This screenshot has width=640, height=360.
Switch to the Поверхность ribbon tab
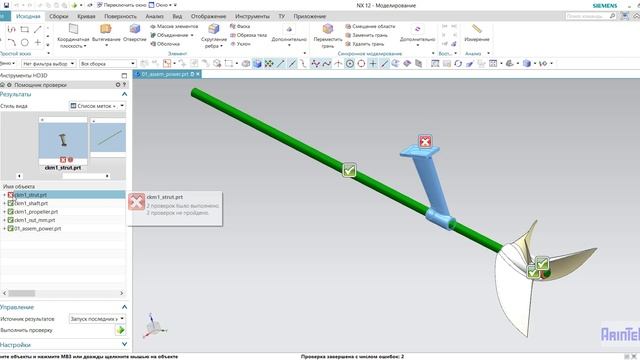coord(120,16)
